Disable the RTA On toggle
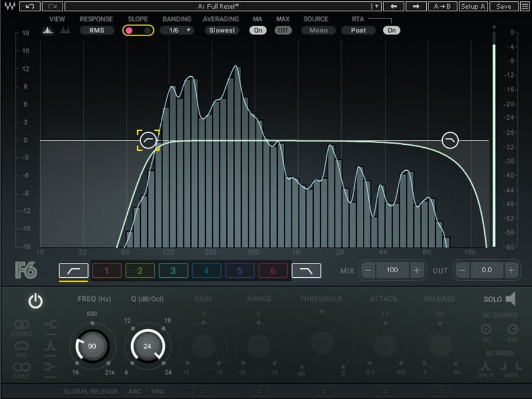 391,30
